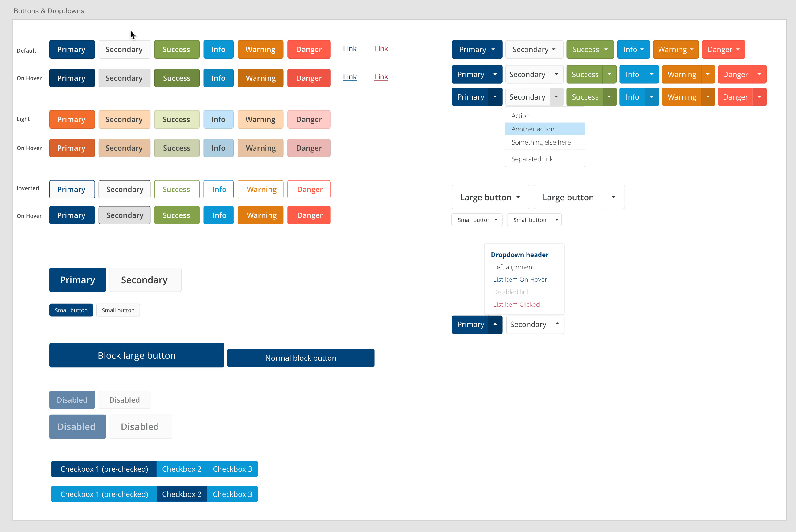Click the Danger dropdown split arrow
Image resolution: width=796 pixels, height=532 pixels.
pos(760,74)
